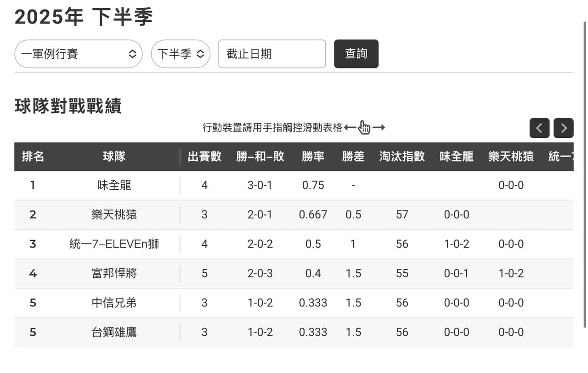Click the 截止日期 date input field
Image resolution: width=588 pixels, height=373 pixels.
tap(272, 54)
